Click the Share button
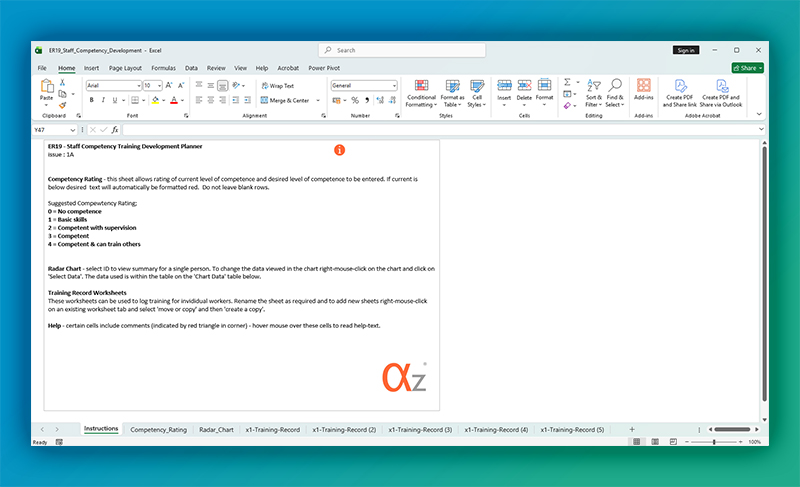Viewport: 800px width, 487px height. 746,68
